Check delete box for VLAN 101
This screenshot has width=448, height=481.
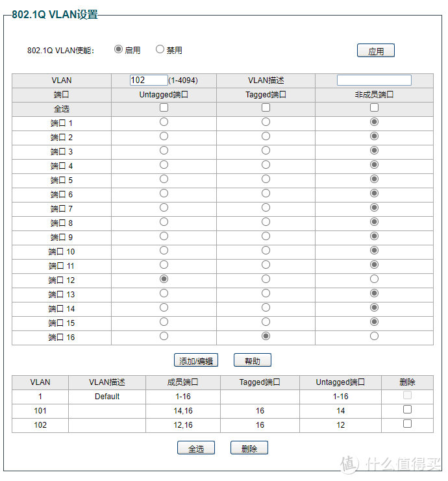(x=407, y=410)
